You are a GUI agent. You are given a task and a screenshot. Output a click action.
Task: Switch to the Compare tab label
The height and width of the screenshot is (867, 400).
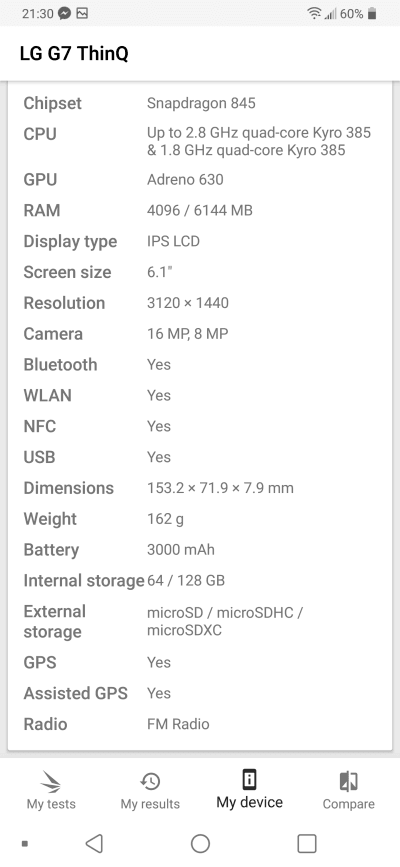tap(349, 804)
